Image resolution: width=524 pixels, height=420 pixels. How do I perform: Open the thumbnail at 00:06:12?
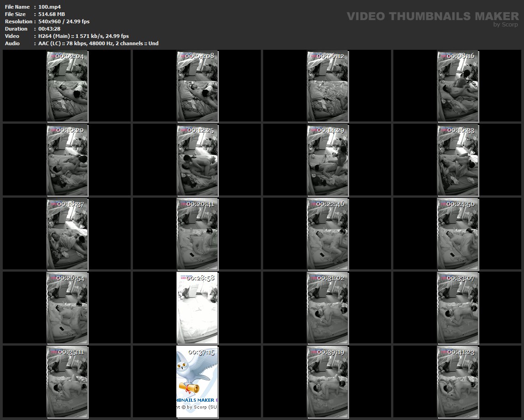click(328, 86)
